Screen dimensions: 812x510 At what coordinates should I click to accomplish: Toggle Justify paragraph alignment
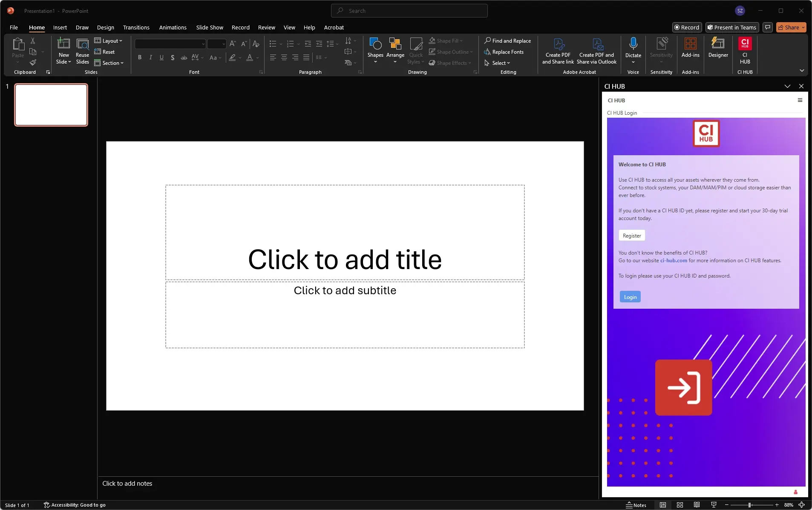tap(306, 57)
